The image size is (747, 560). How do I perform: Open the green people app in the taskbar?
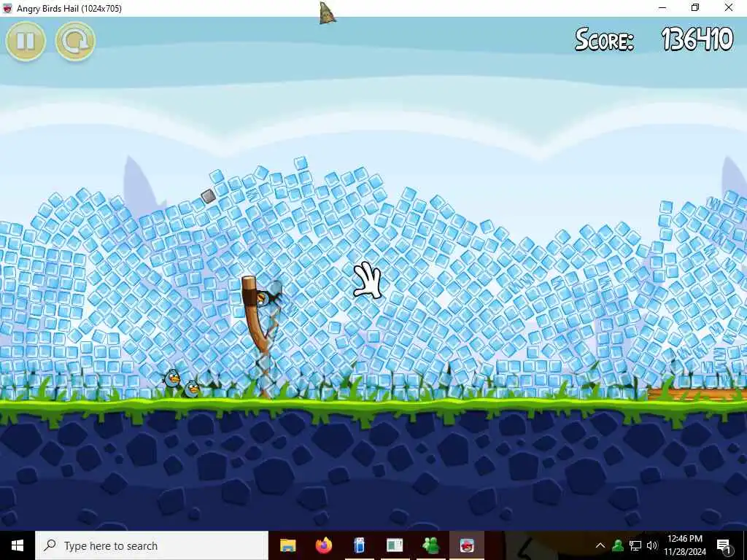pyautogui.click(x=430, y=545)
